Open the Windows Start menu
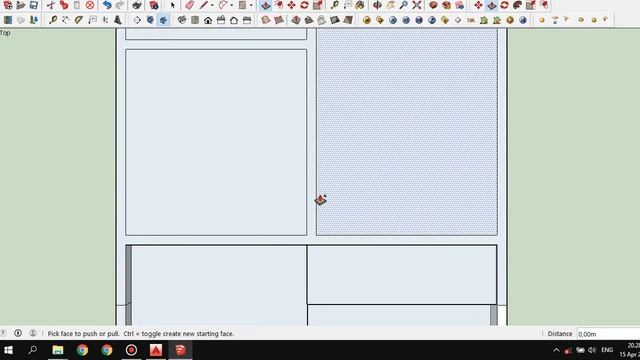 click(8, 350)
